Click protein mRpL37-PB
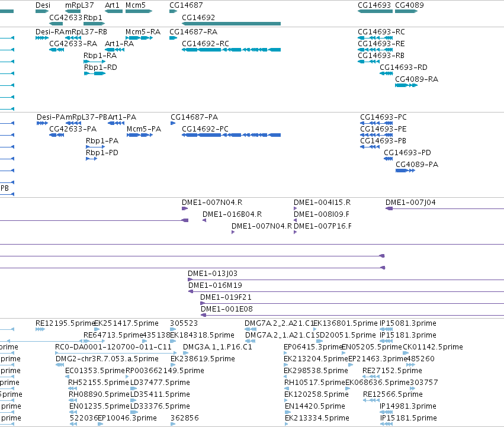 [86, 117]
